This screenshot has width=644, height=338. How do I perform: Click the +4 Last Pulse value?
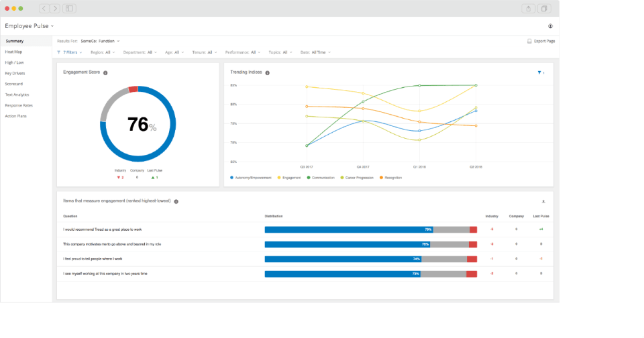(x=541, y=229)
